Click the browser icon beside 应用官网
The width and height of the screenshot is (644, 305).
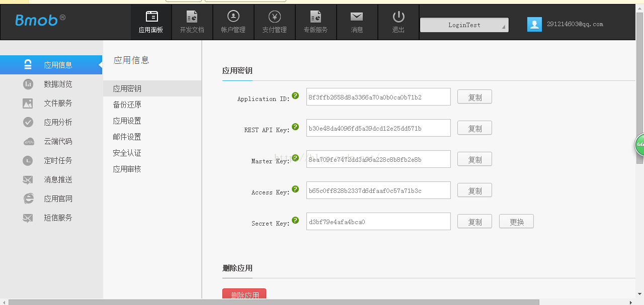tap(28, 199)
